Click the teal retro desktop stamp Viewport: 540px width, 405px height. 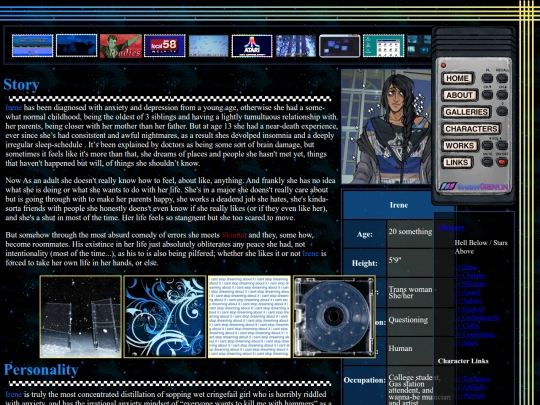384,46
